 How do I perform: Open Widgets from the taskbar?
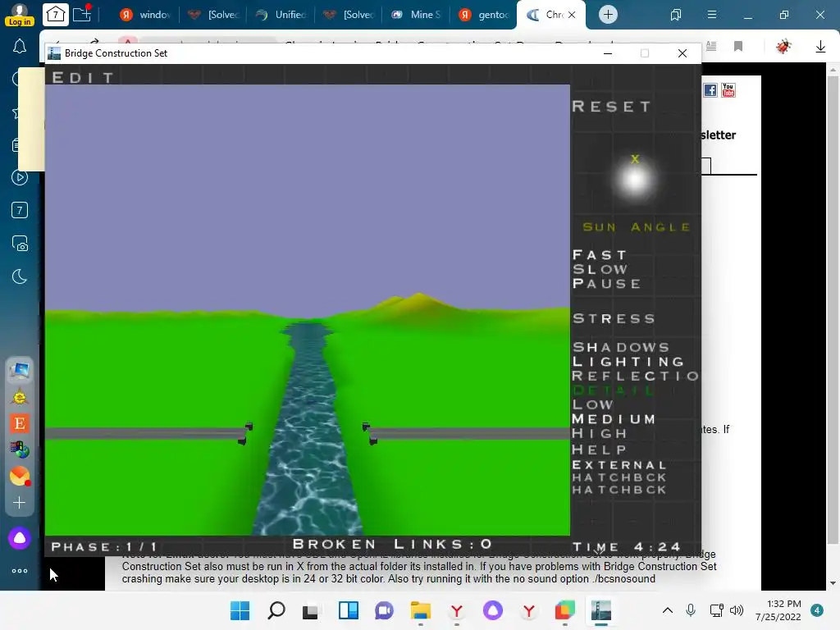tap(348, 610)
